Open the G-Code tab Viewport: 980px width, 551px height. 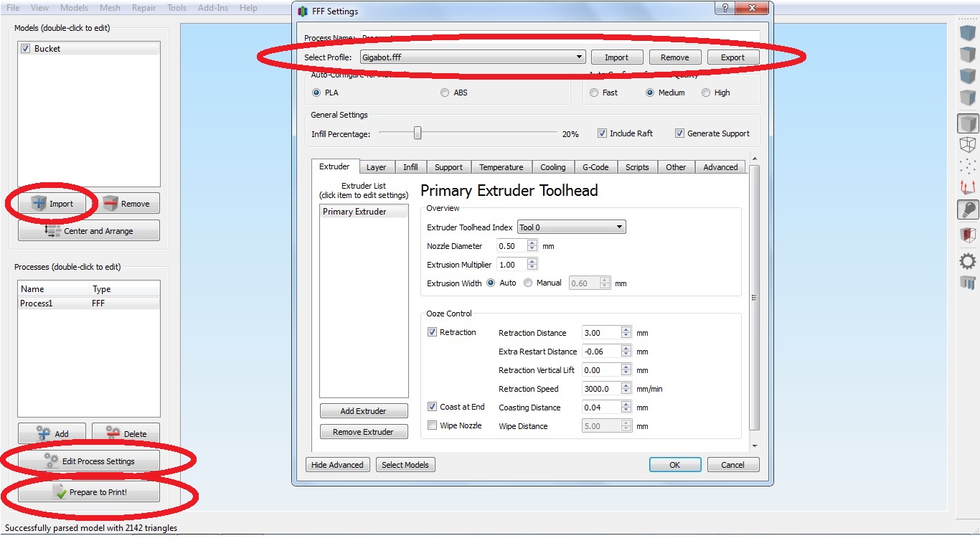(595, 167)
